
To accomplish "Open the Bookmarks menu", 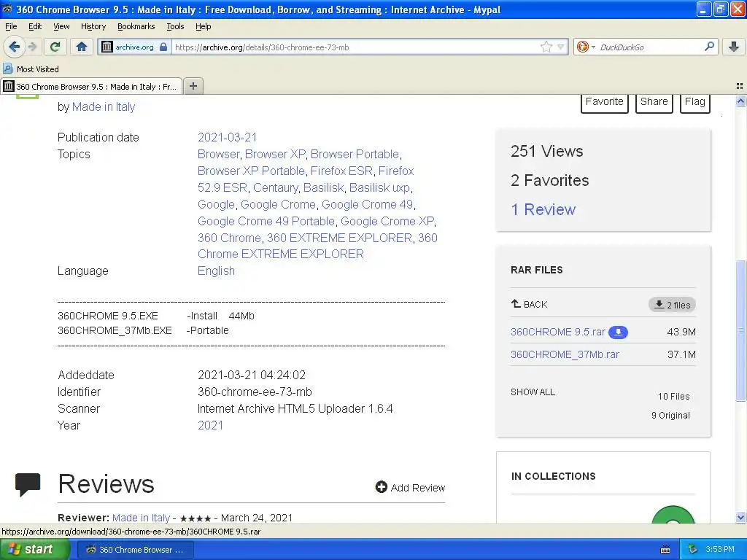I will coord(136,26).
